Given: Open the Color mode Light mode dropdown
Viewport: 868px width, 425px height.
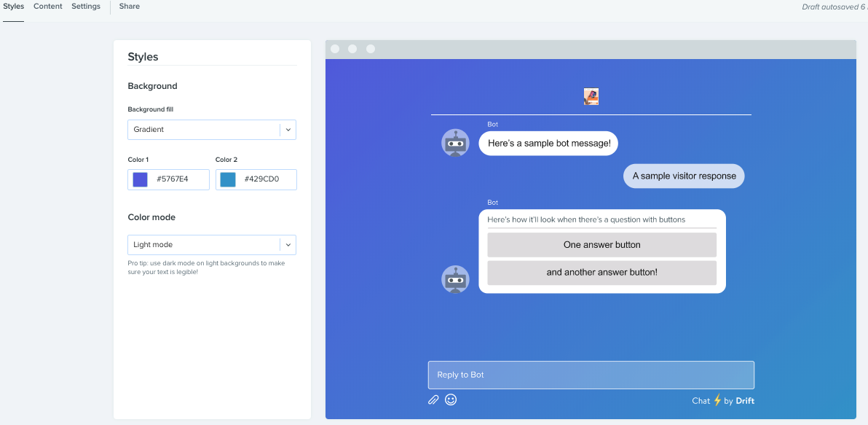Looking at the screenshot, I should pyautogui.click(x=212, y=245).
